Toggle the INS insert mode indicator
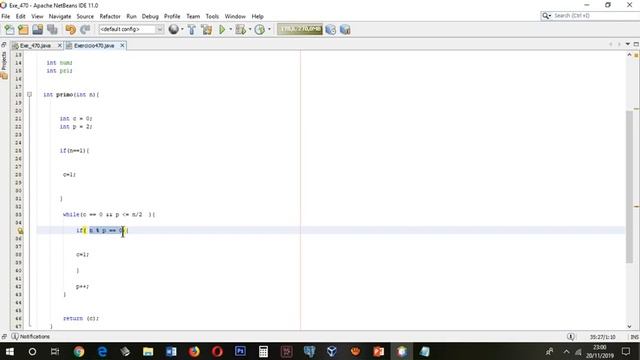 [x=635, y=337]
